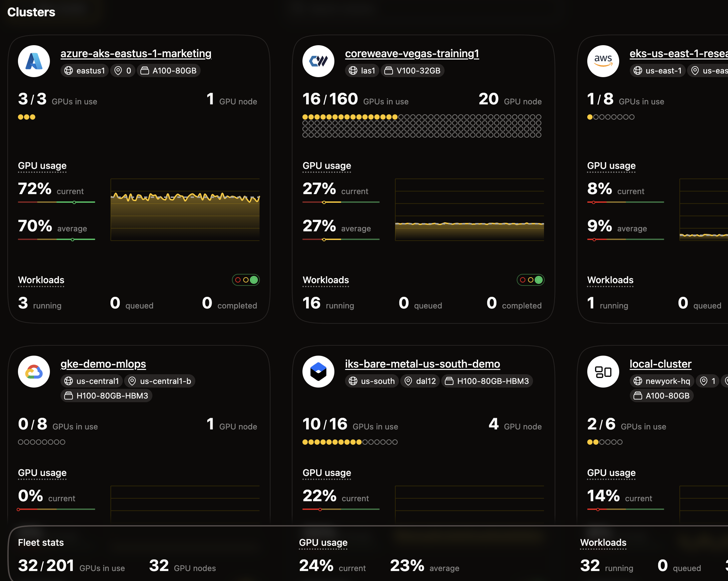Click the 72% current usage gauge slider
The width and height of the screenshot is (728, 581).
point(74,202)
